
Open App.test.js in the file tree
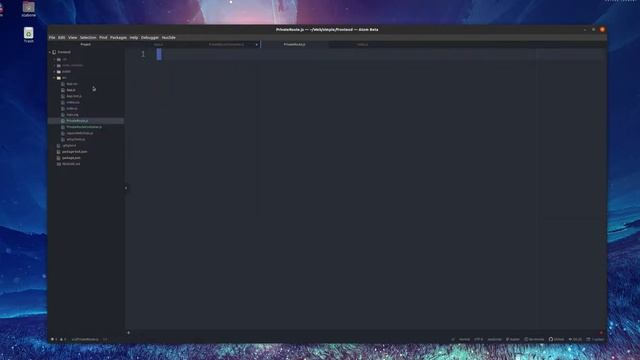[74, 96]
